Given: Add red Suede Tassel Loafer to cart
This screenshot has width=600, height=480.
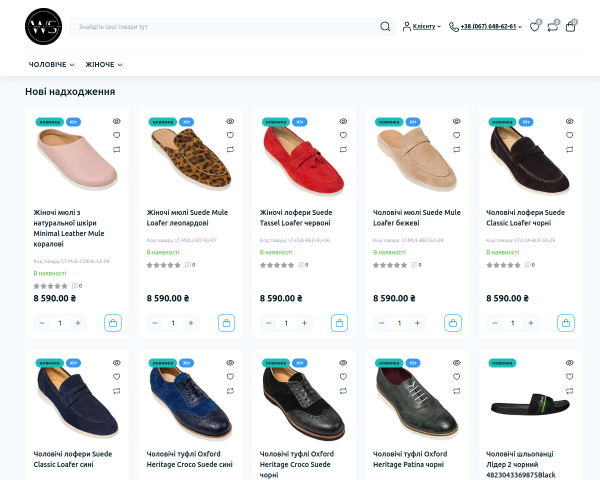Looking at the screenshot, I should point(339,323).
